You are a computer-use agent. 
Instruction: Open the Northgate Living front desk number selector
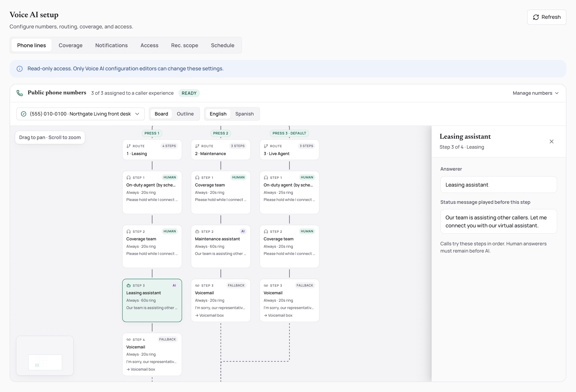pos(81,114)
